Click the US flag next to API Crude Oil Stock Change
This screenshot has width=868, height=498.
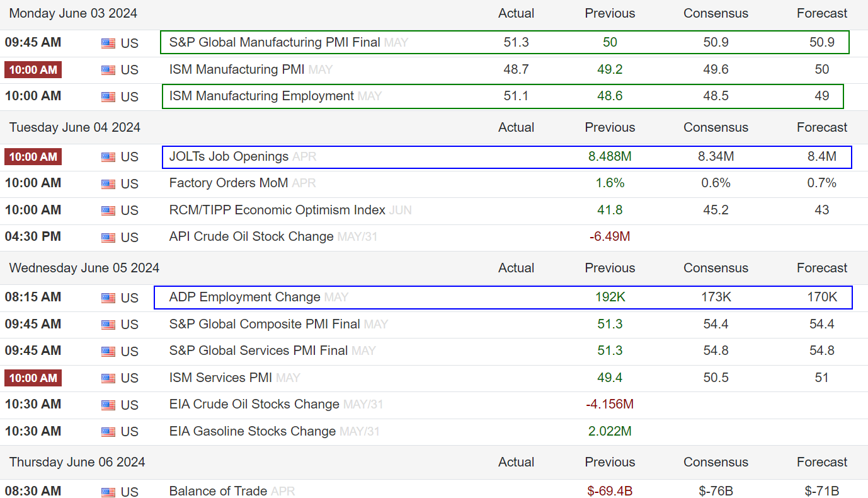point(108,238)
